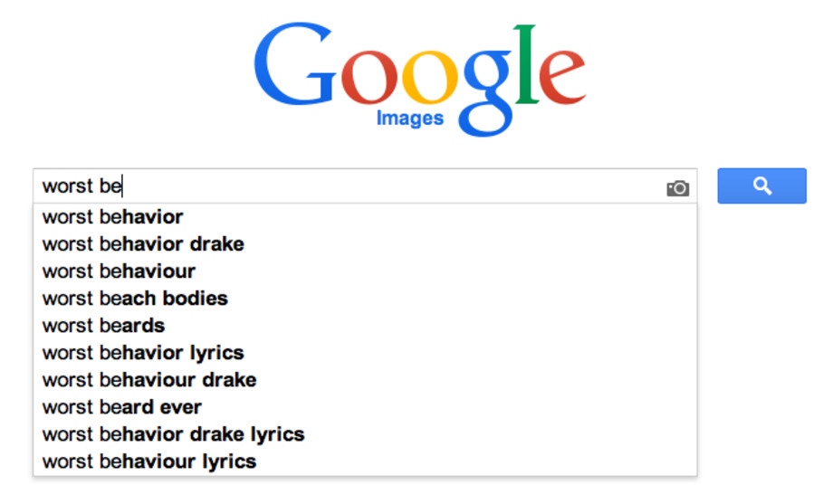The width and height of the screenshot is (833, 504).
Task: Click the Google logo
Action: 420,79
